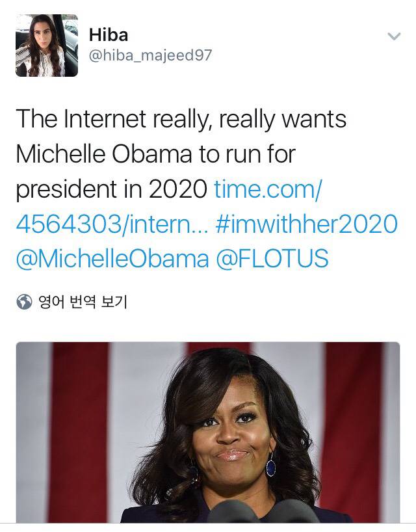Visit the @MichelleObama mention
Image resolution: width=416 pixels, height=532 pixels.
click(x=112, y=259)
